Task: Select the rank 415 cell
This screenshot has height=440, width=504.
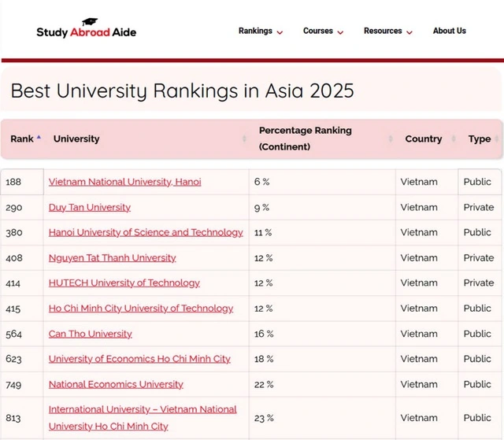Action: click(x=22, y=309)
